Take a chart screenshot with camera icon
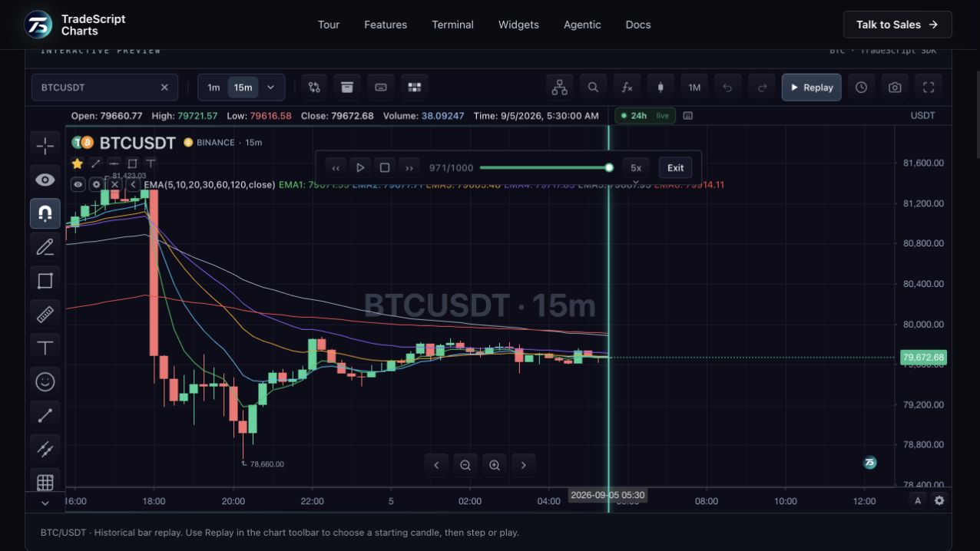 point(895,87)
